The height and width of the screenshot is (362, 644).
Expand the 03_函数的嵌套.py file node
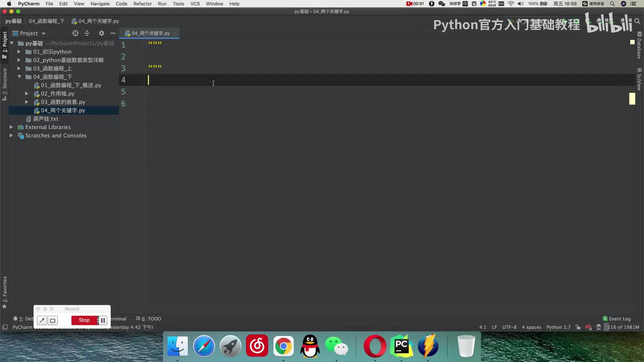pos(27,102)
